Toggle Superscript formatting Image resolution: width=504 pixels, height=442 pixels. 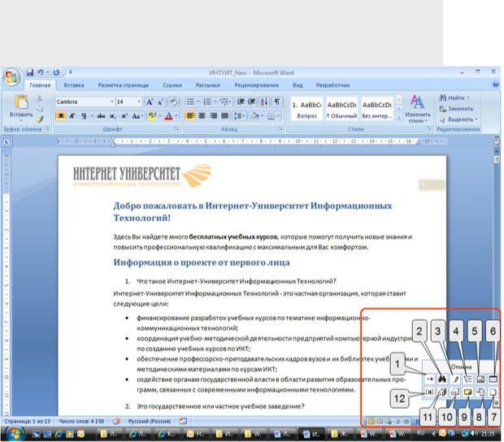coord(124,116)
